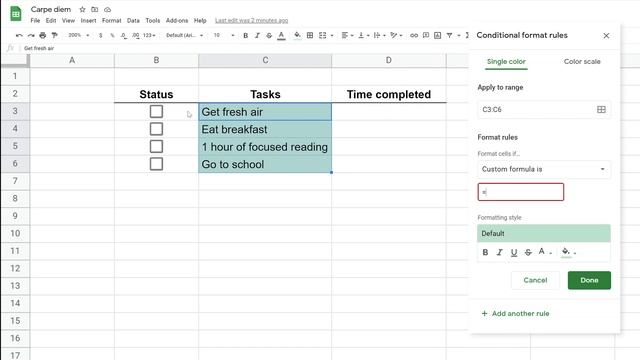Viewport: 640px width, 360px height.
Task: Expand the 'Custom formula is' condition dropdown
Action: [x=544, y=169]
